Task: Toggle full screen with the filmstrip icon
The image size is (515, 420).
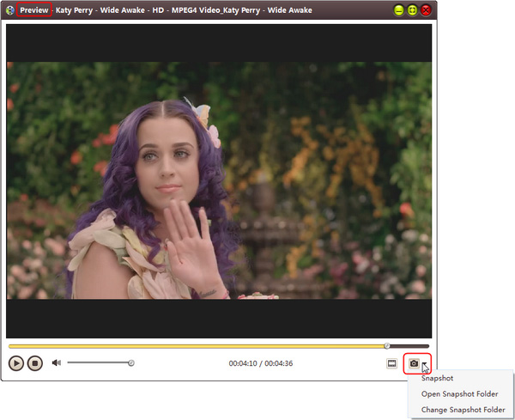Action: (392, 363)
